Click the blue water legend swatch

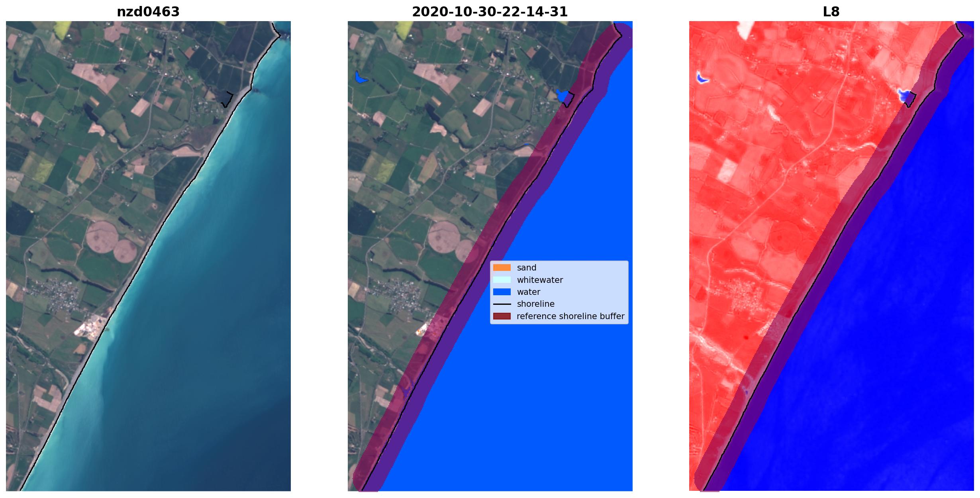502,292
